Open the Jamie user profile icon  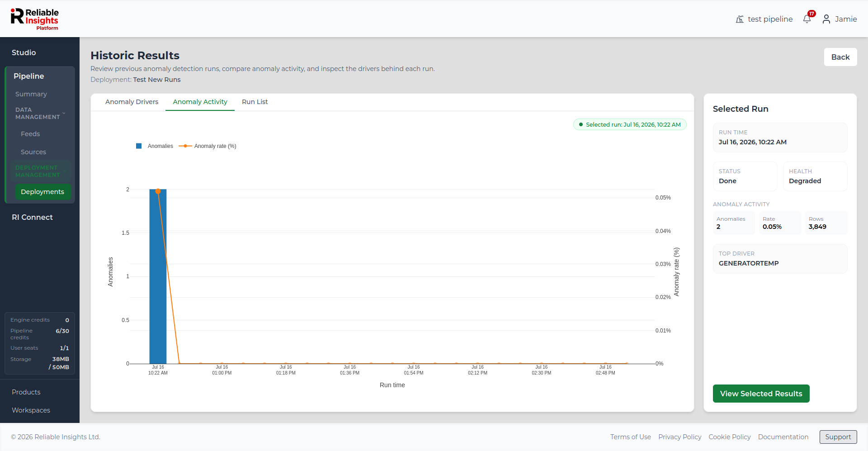click(x=826, y=19)
